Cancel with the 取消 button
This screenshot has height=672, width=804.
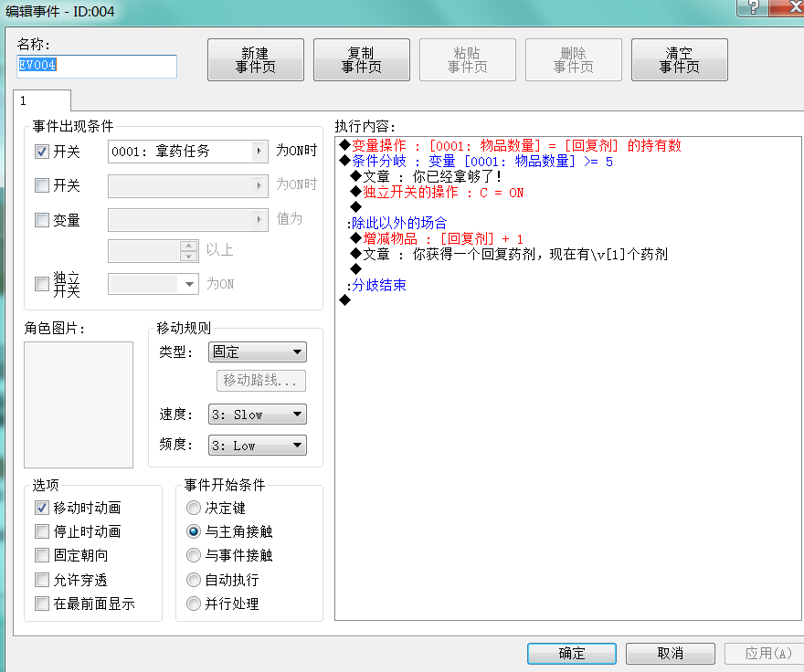pos(671,654)
